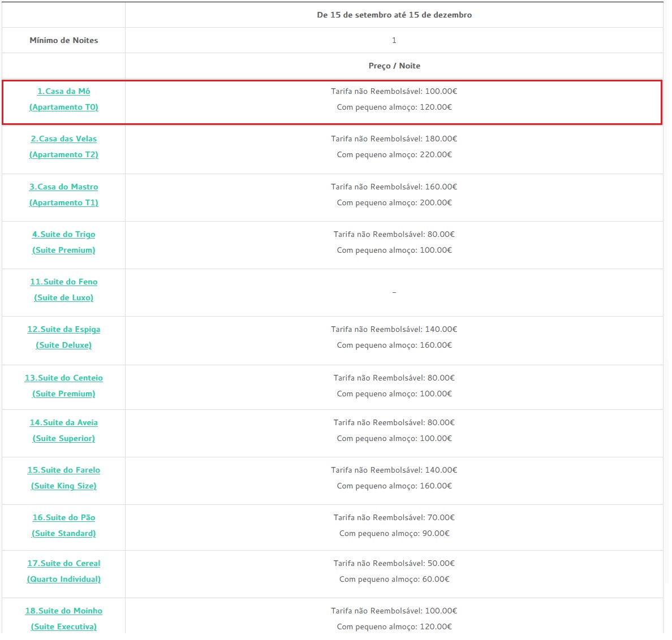
Task: Click the Mínimo de Noites label
Action: click(x=64, y=41)
